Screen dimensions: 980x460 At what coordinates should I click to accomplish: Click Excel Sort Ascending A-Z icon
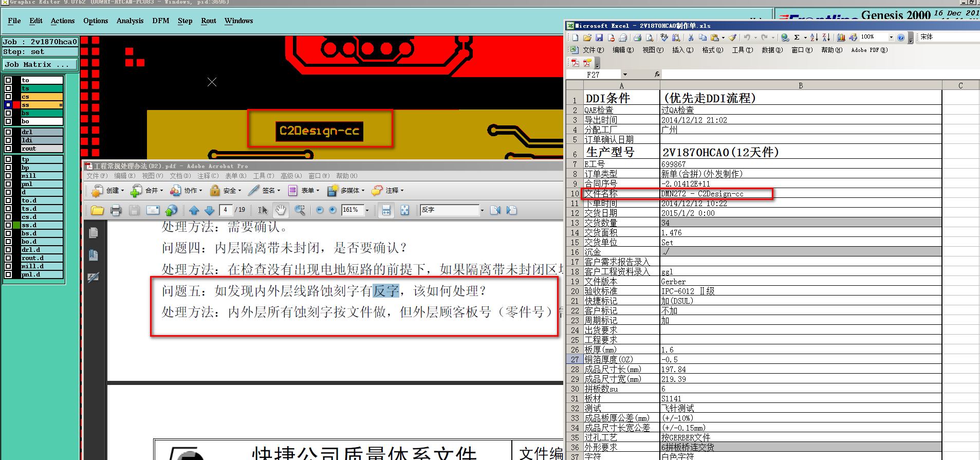click(x=814, y=38)
